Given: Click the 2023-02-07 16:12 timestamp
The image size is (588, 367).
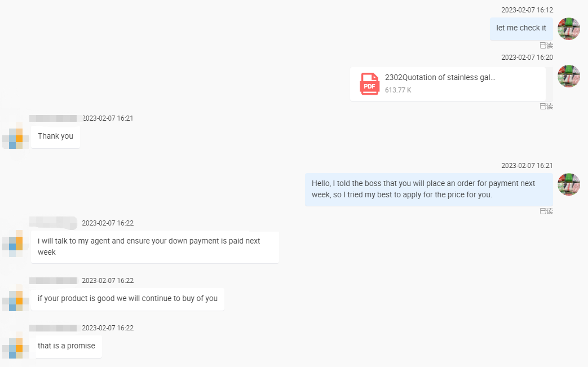Looking at the screenshot, I should pos(527,10).
